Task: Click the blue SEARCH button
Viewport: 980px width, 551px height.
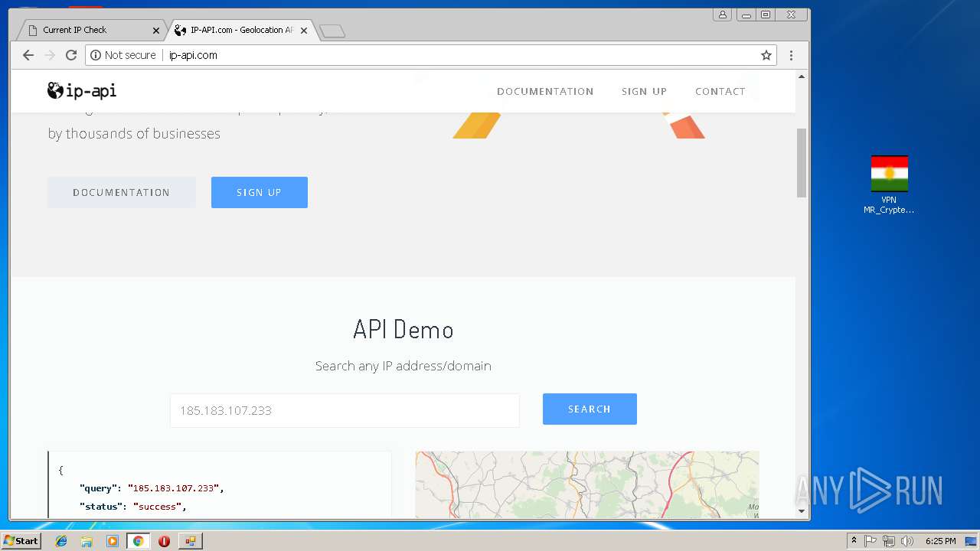Action: click(590, 409)
